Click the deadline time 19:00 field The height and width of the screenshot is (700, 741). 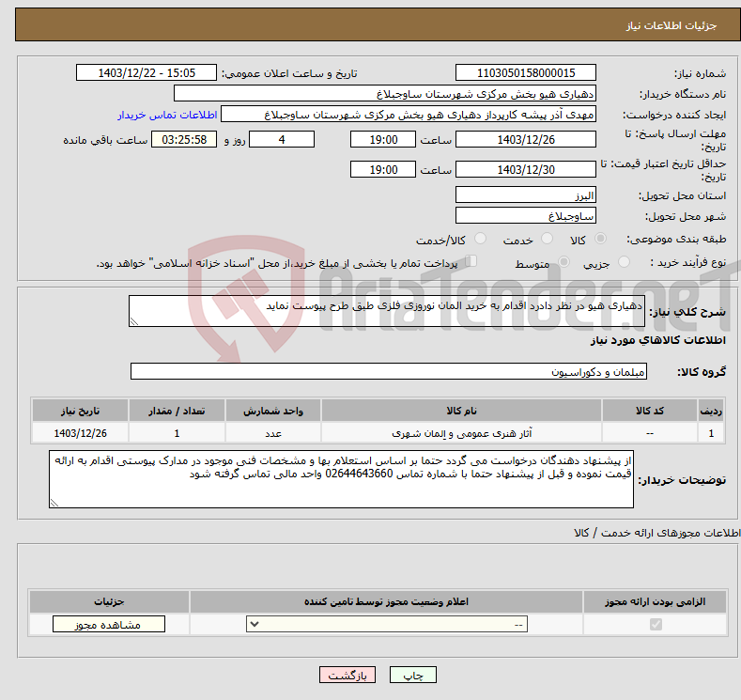tap(383, 139)
